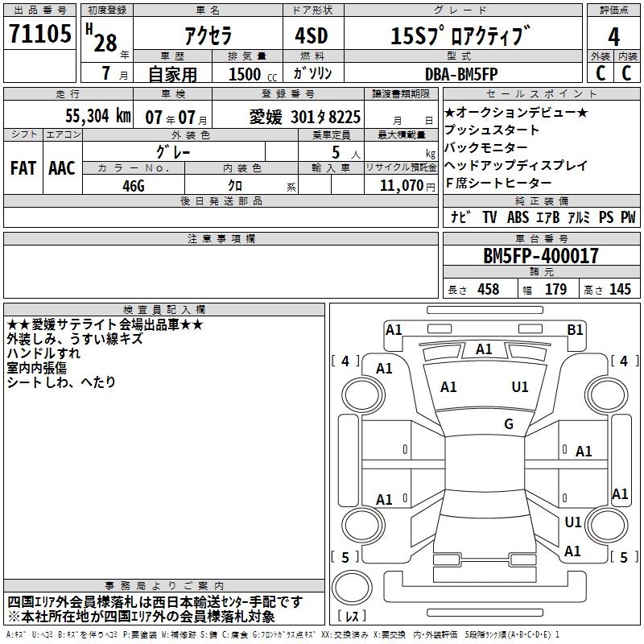Select note 外装しみ、うすい線キズ
This screenshot has height=644, width=644.
(x=75, y=339)
